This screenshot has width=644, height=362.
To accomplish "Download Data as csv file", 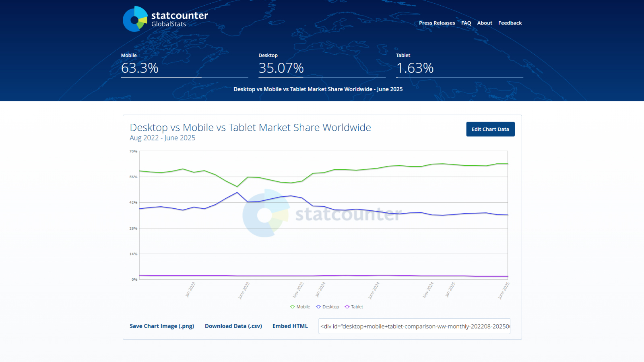I will point(233,326).
